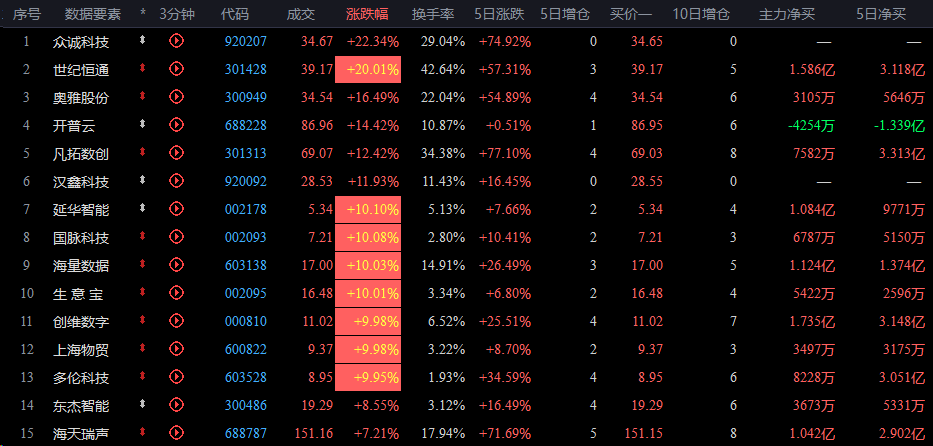Open 3-minute replay icon for 上海物贸
Image resolution: width=933 pixels, height=446 pixels.
coord(176,349)
